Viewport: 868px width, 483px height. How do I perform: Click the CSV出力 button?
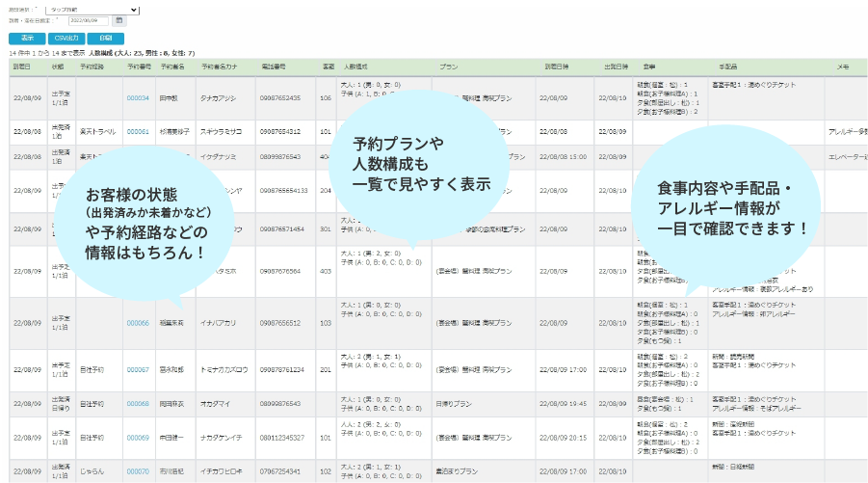[66, 39]
